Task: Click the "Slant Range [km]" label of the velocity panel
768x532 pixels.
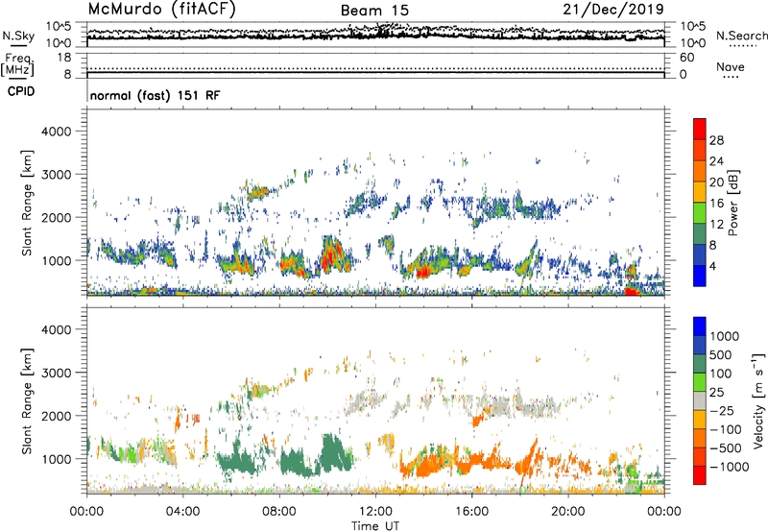Action: coord(27,401)
